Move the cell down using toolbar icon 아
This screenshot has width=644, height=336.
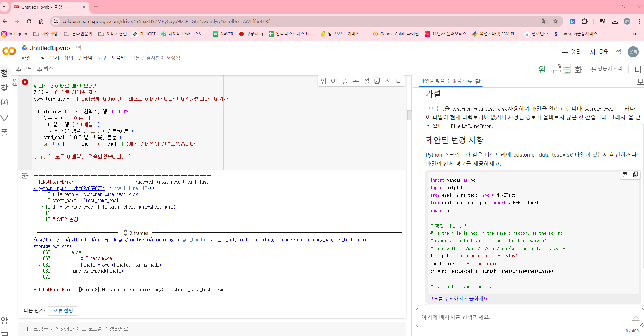click(334, 81)
